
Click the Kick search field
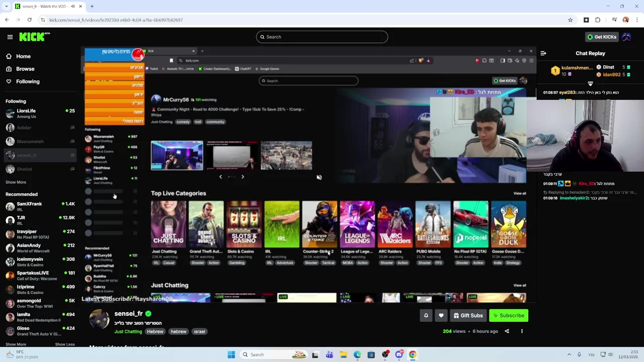coord(322,37)
